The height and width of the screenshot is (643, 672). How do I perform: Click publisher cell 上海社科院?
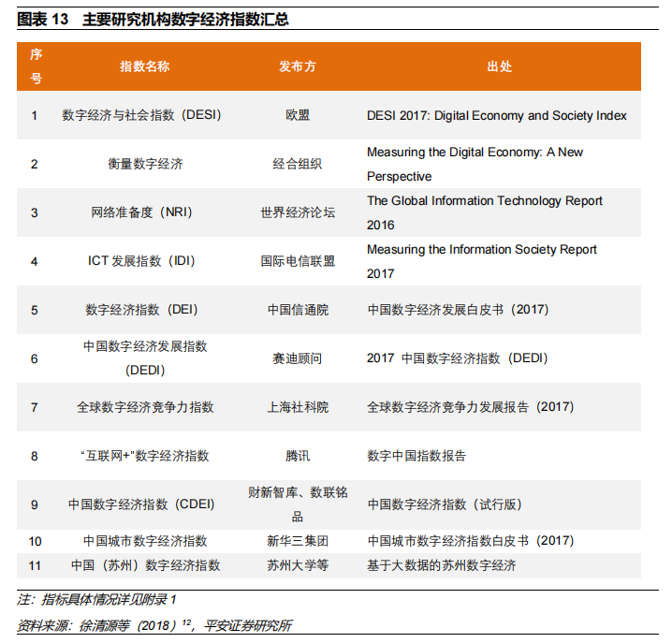point(298,407)
